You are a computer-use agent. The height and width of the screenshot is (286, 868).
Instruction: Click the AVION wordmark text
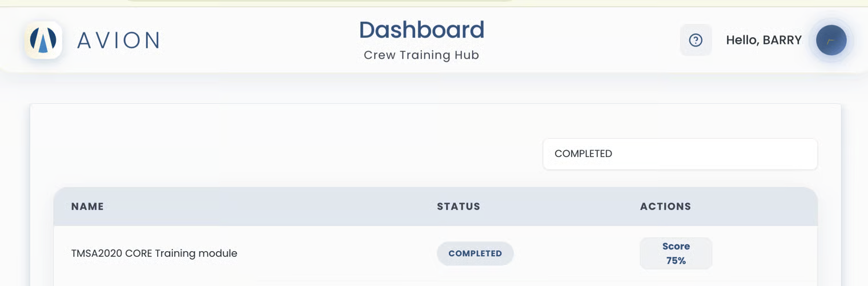pos(119,41)
